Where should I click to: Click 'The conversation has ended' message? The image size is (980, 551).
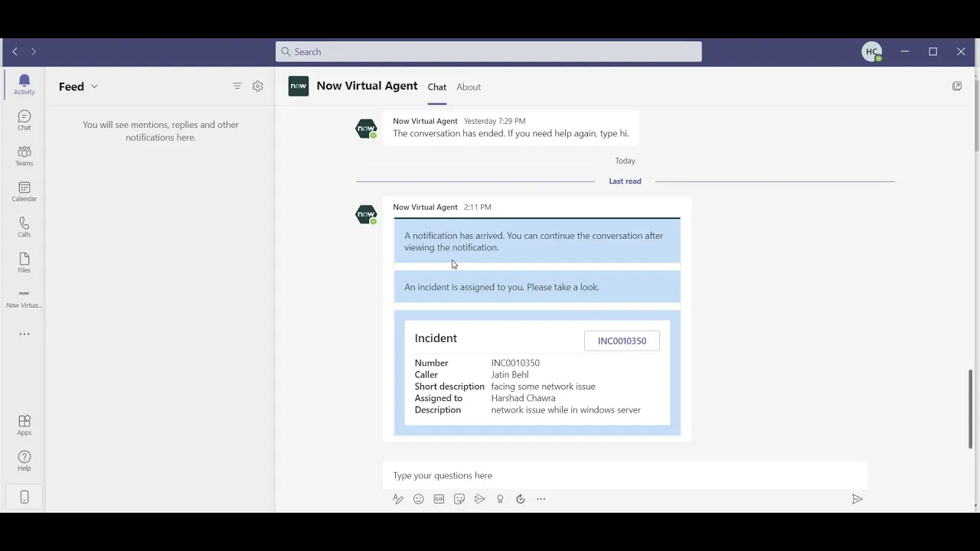(511, 133)
